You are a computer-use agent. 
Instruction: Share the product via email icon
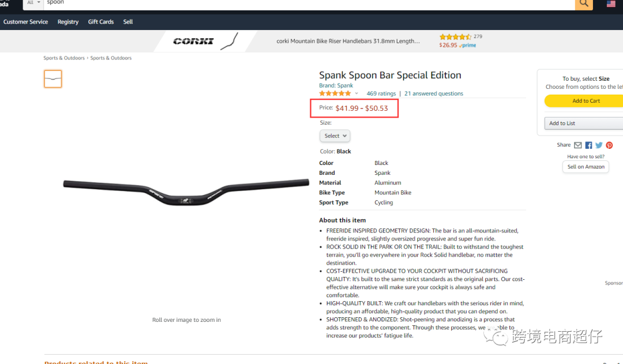pyautogui.click(x=577, y=145)
